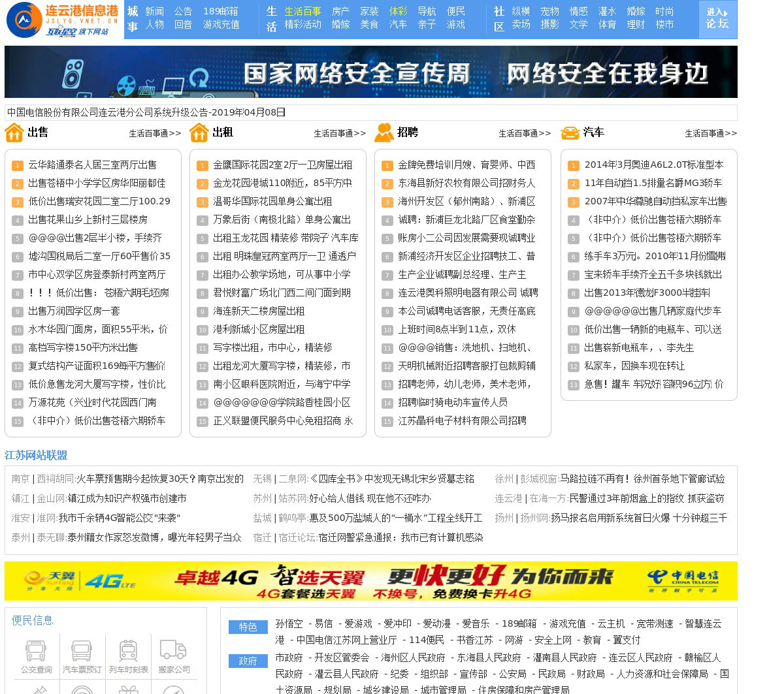The width and height of the screenshot is (784, 694).
Task: Open 189邮箱 in the top navigation
Action: pos(220,11)
